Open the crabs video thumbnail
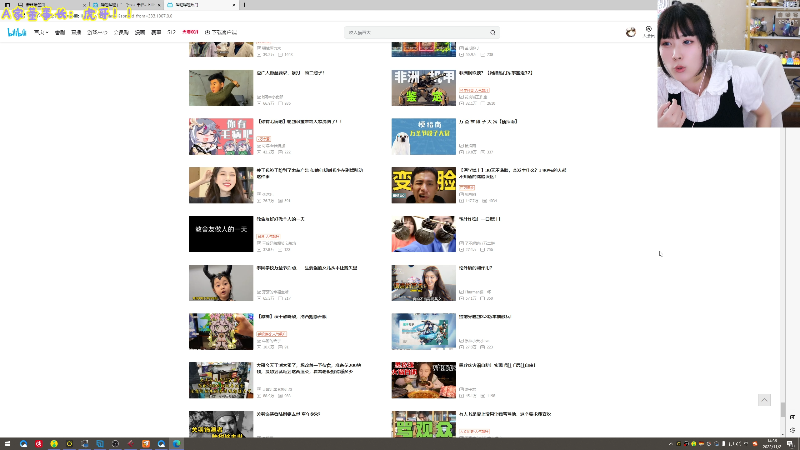The width and height of the screenshot is (800, 450). coord(423,234)
